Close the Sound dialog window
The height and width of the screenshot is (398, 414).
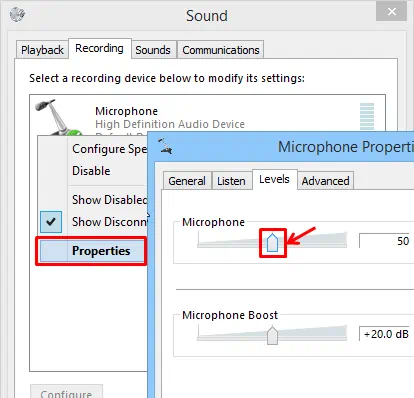point(392,12)
